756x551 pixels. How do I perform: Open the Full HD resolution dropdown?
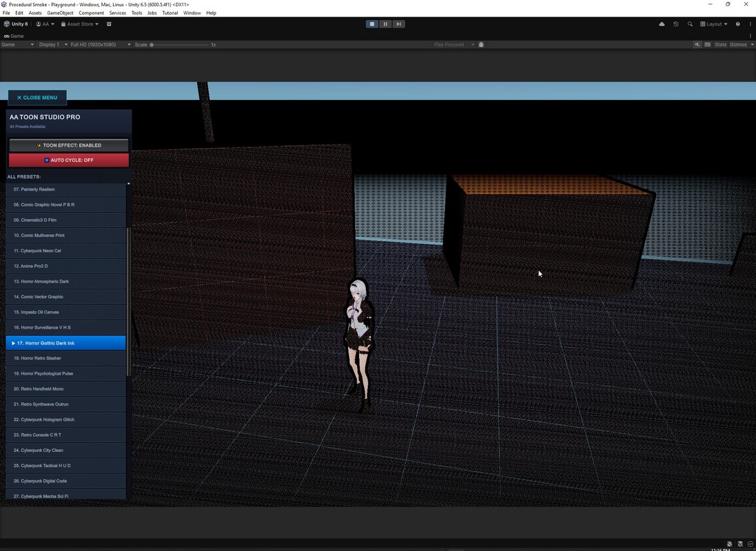coord(101,45)
